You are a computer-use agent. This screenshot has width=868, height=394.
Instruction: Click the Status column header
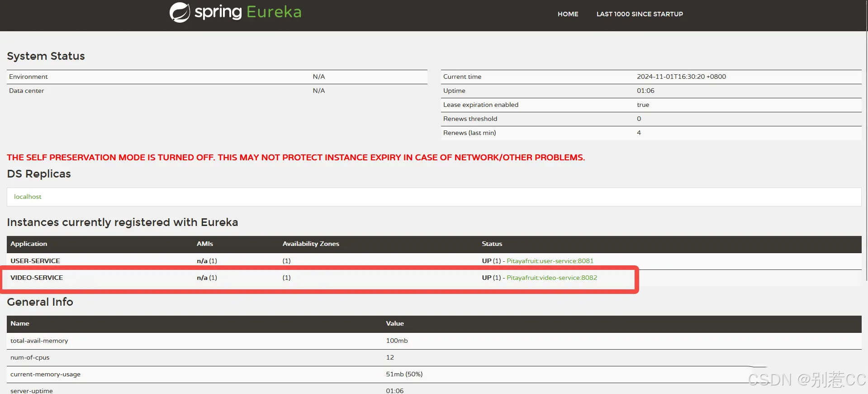pyautogui.click(x=492, y=244)
